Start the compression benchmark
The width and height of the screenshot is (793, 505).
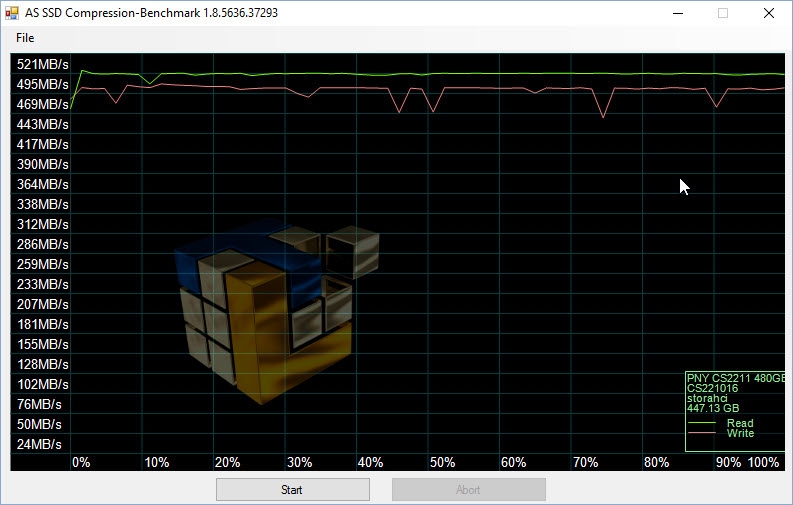(x=292, y=489)
